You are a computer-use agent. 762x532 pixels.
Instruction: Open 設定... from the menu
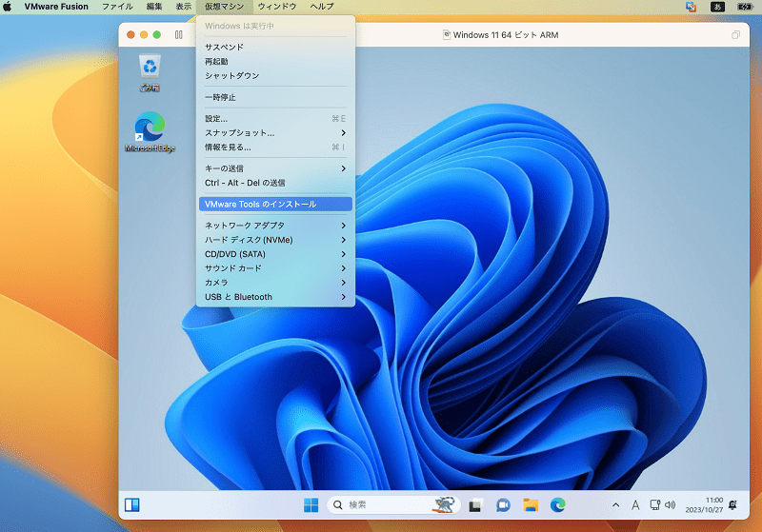[275, 118]
